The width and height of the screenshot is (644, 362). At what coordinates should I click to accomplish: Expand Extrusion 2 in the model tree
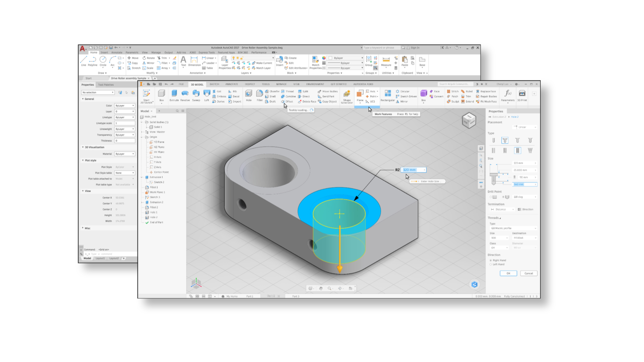click(142, 202)
